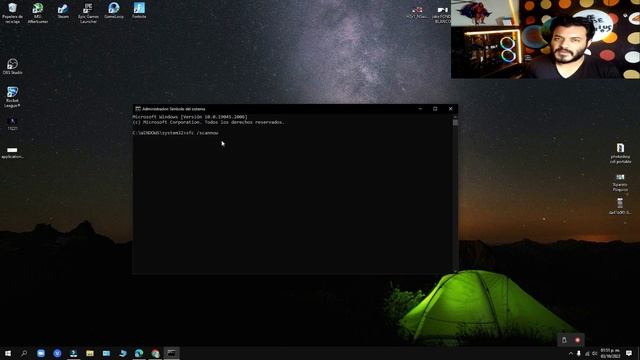Viewport: 640px width, 360px height.
Task: Select the lowest icon on the desktop's right edge
Action: (x=620, y=206)
